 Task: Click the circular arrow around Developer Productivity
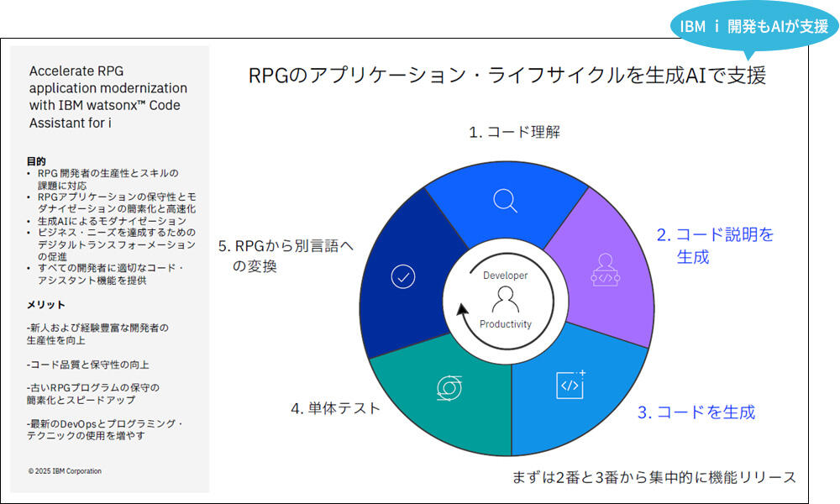[x=506, y=301]
